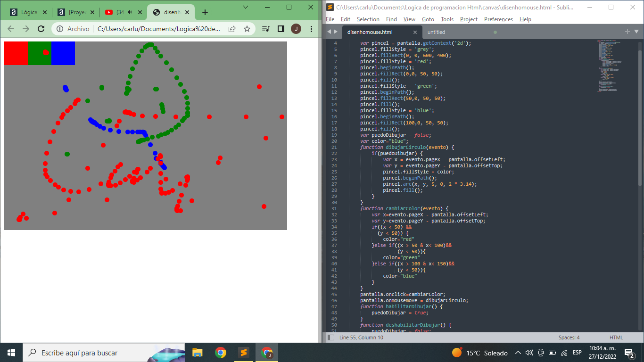Viewport: 644px width, 362px height.
Task: Open Sublime Text from the taskbar
Action: (243, 353)
